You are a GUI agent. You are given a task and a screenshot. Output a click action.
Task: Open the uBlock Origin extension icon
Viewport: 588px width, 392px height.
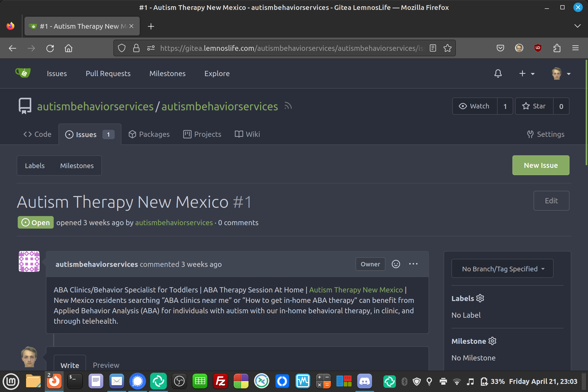click(538, 48)
